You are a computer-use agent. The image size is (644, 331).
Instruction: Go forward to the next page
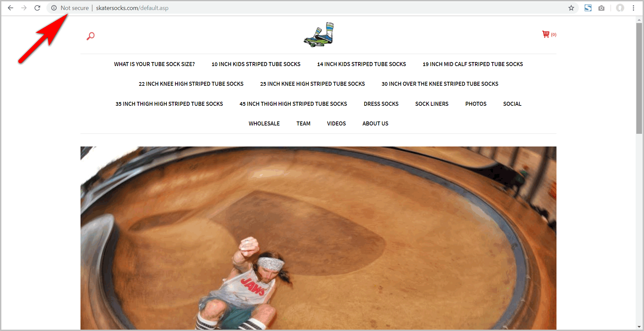(24, 8)
